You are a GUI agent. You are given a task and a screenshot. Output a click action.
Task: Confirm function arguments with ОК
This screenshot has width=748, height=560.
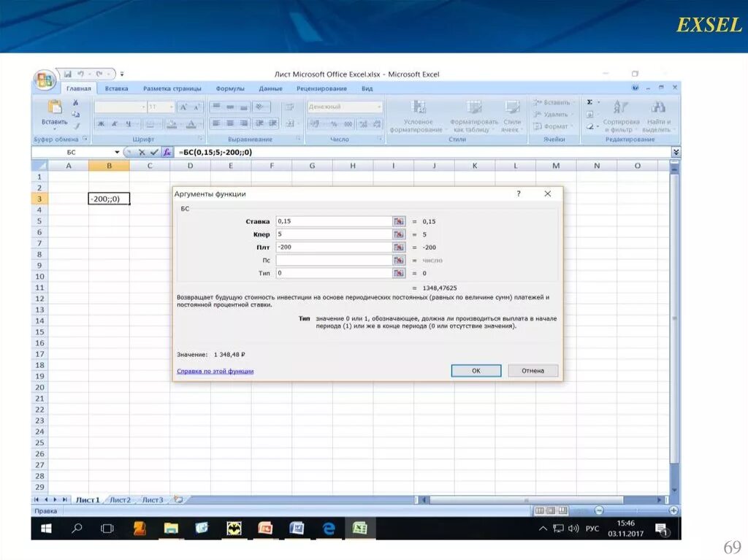click(x=476, y=371)
